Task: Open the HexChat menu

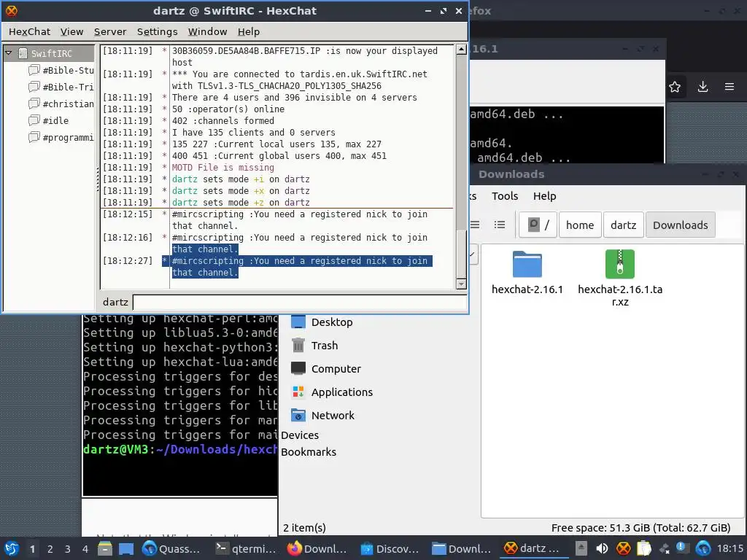Action: [29, 32]
